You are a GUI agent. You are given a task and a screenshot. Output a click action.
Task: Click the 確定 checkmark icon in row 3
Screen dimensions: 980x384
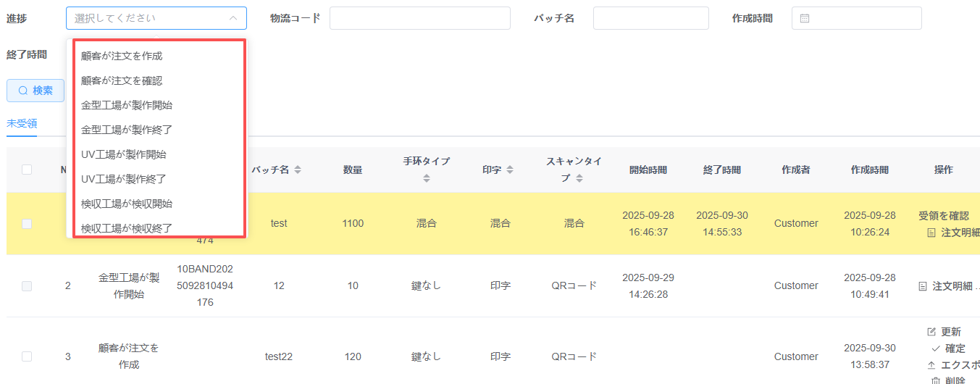(x=936, y=348)
